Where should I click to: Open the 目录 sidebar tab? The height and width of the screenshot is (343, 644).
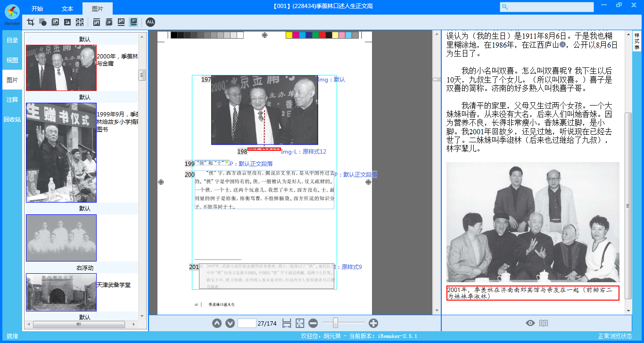click(12, 41)
